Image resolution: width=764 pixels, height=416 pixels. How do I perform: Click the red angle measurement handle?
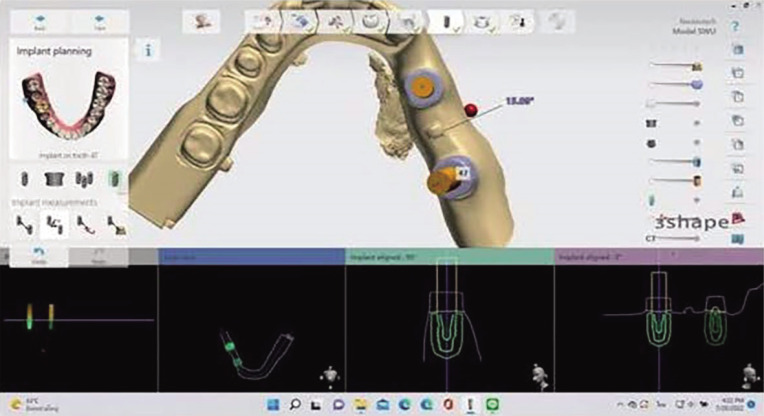coord(471,108)
